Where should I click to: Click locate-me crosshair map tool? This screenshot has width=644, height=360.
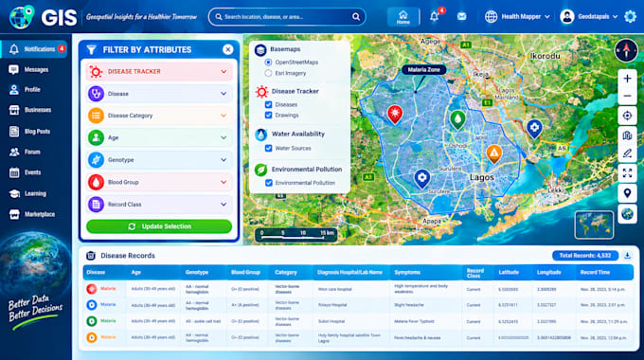tap(627, 116)
